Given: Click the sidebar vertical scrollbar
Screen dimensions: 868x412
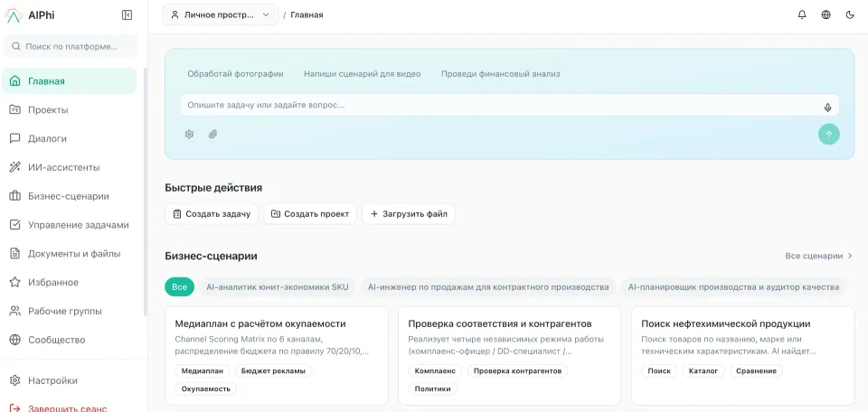Looking at the screenshot, I should coord(145,191).
